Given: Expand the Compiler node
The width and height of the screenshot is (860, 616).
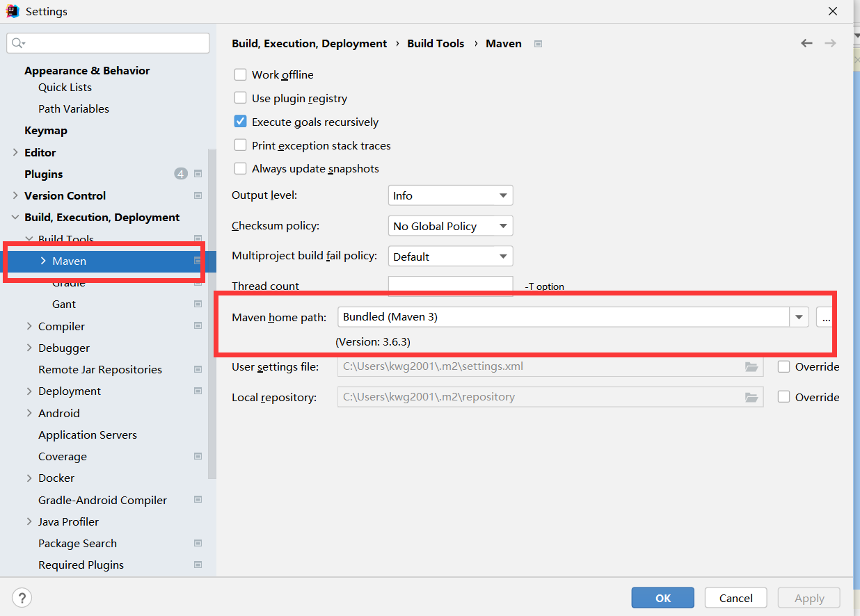Looking at the screenshot, I should [x=29, y=326].
